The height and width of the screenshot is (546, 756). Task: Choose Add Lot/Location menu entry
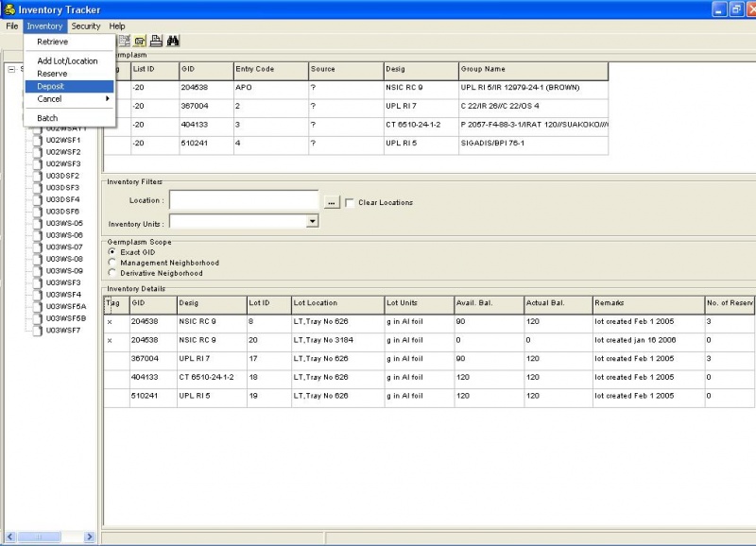67,61
